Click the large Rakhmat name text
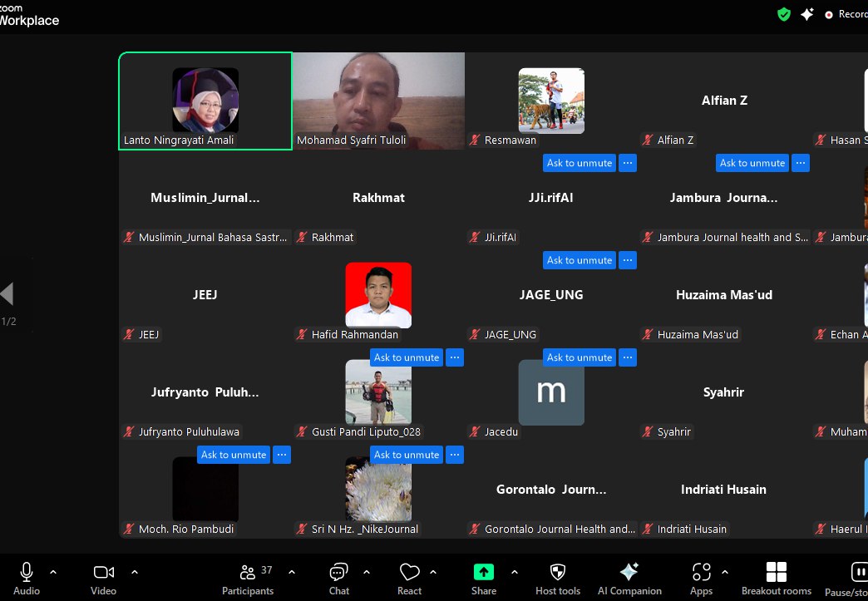 pyautogui.click(x=378, y=198)
